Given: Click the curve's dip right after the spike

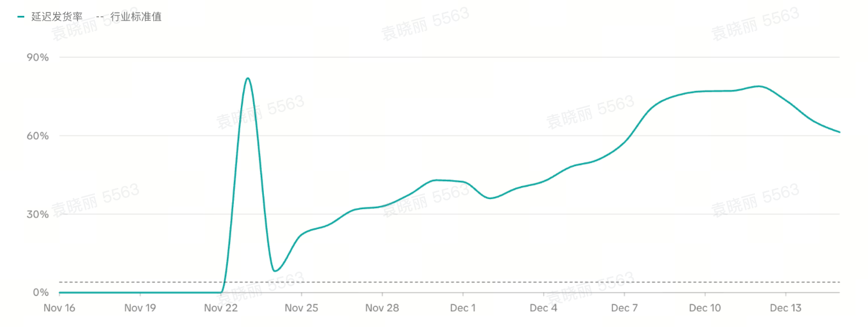Looking at the screenshot, I should click(275, 271).
